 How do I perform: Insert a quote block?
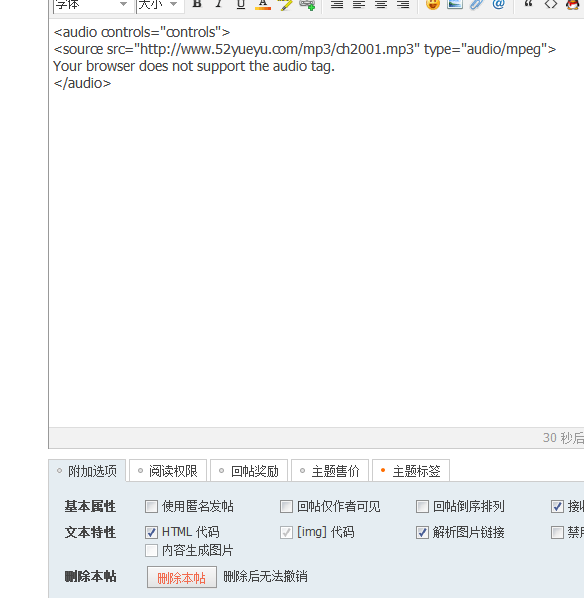tap(528, 4)
